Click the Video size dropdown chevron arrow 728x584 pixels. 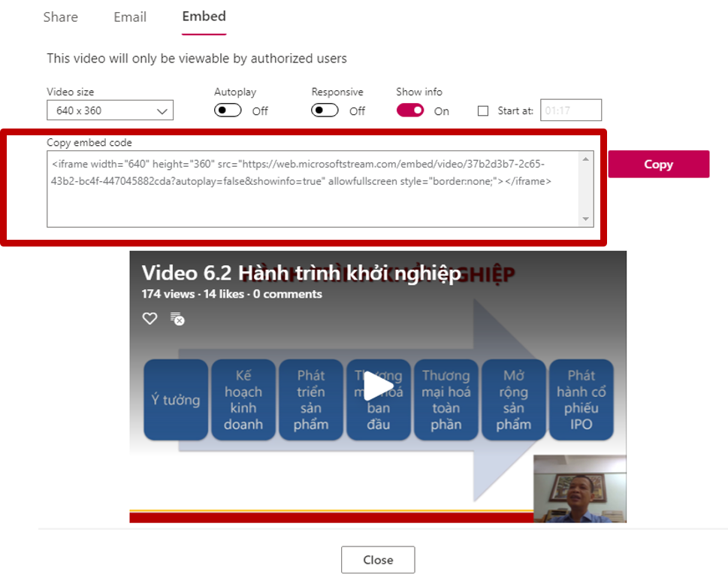(162, 111)
